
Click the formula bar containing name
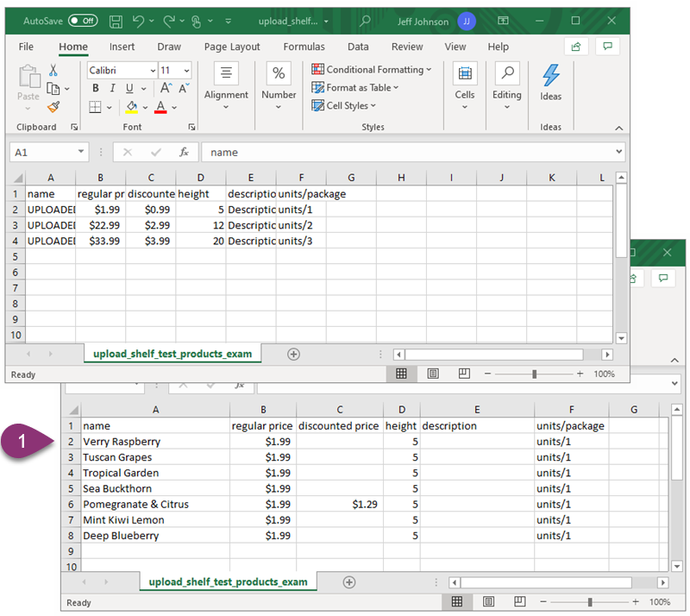[x=406, y=153]
